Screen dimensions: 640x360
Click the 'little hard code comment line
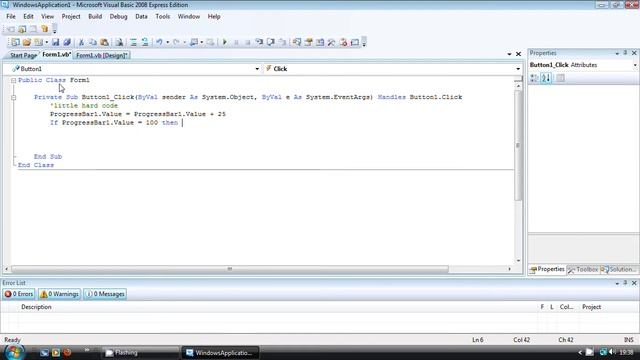84,106
